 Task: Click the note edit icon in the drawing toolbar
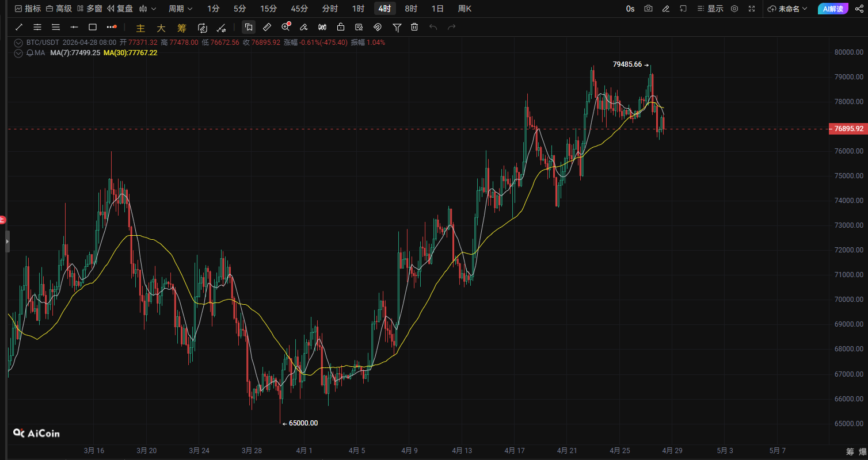[359, 27]
